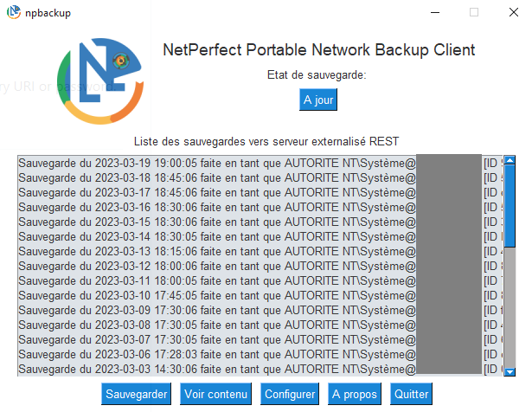Click the scrollbar down arrow
Screen dimensions: 532x412
(510, 372)
